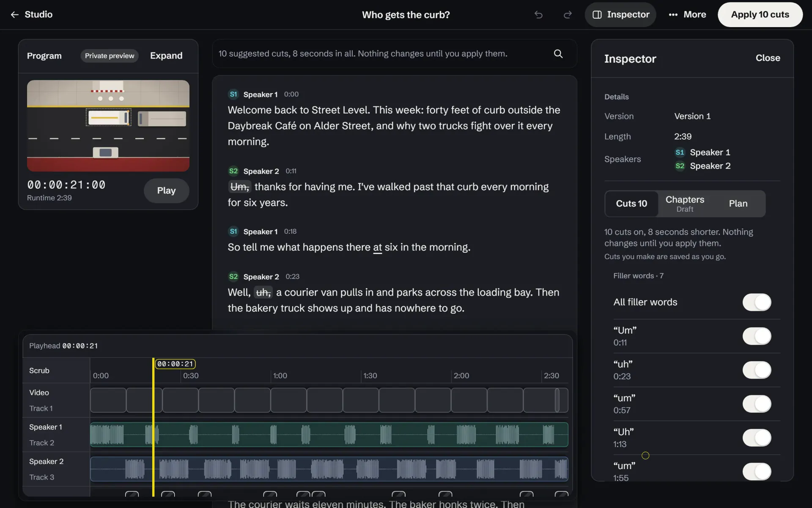The width and height of the screenshot is (812, 508).
Task: Click the S1 badge in Inspector Speakers
Action: (680, 152)
